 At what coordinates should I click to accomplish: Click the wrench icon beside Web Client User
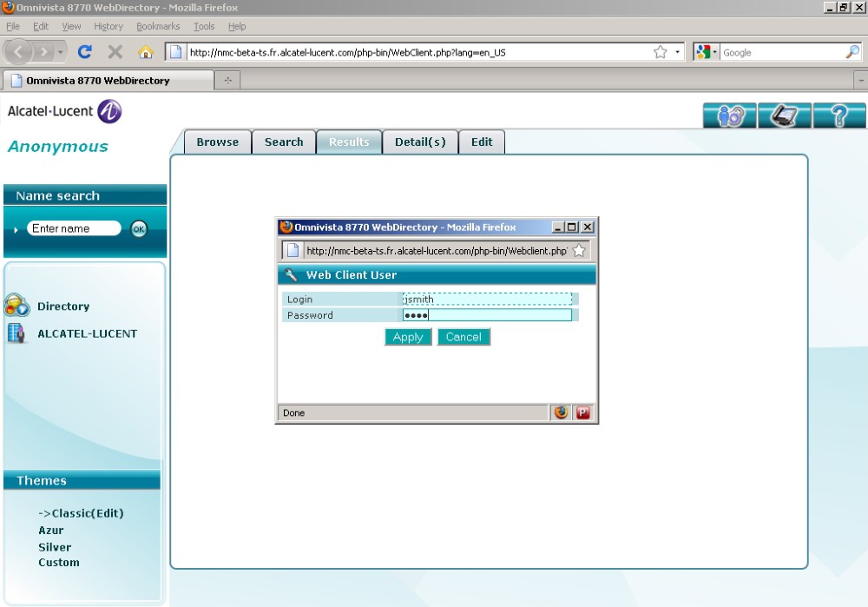290,274
